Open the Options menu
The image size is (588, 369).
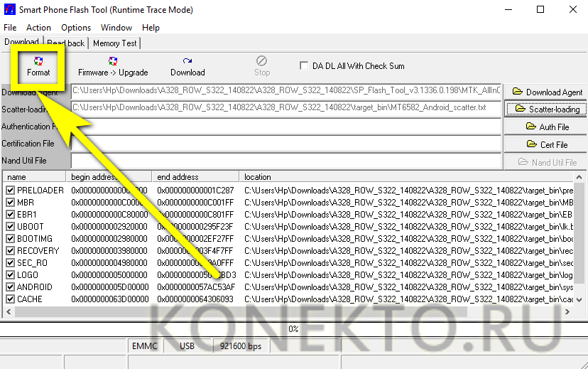[76, 28]
